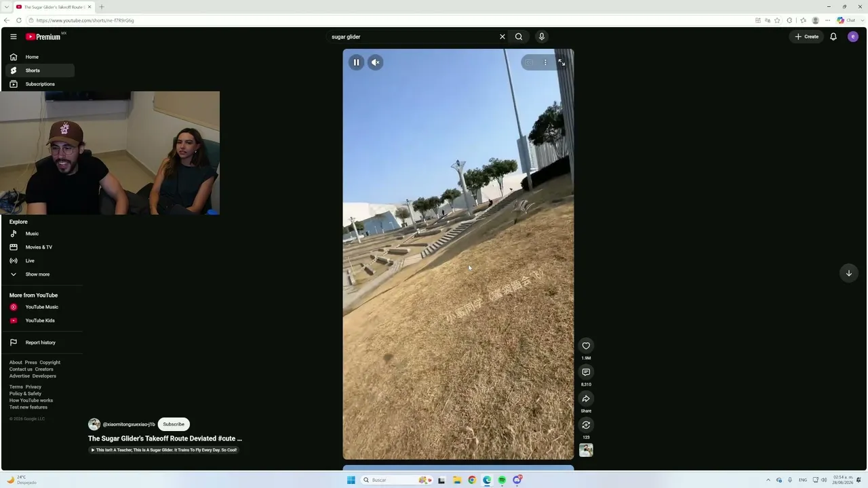Open the @xiaomitongxuexiao-j1b channel name

pyautogui.click(x=129, y=424)
